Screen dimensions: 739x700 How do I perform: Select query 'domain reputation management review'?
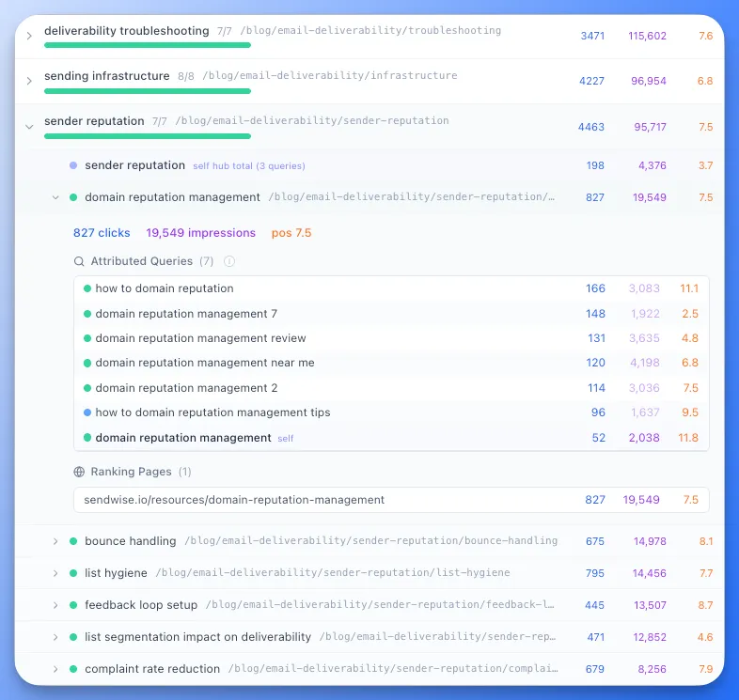coord(201,338)
